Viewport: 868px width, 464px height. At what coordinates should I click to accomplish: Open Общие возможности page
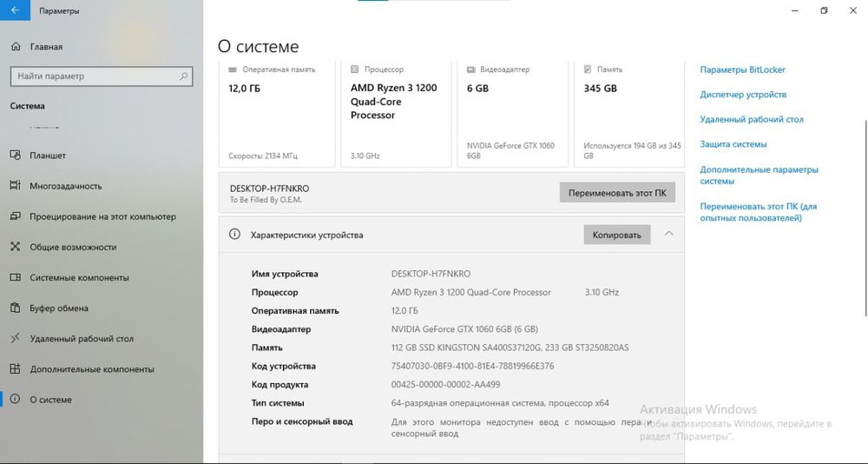point(73,248)
